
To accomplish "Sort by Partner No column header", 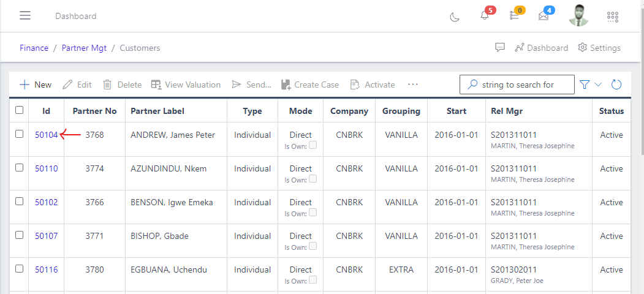I will click(94, 111).
